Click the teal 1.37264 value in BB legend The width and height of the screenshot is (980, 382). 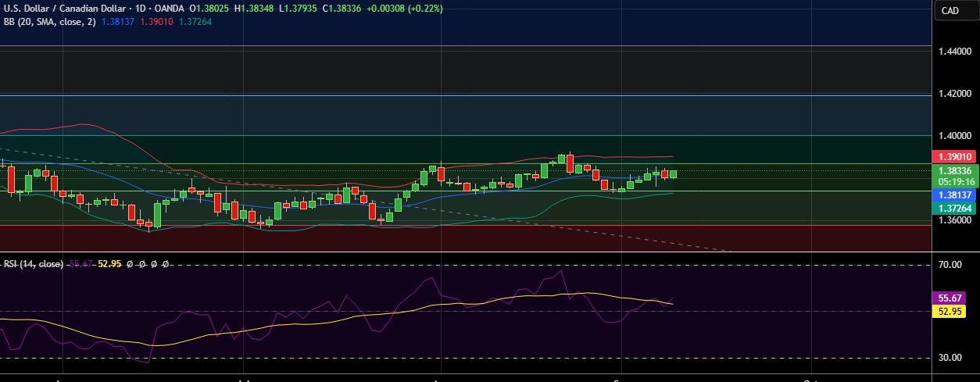coord(195,21)
